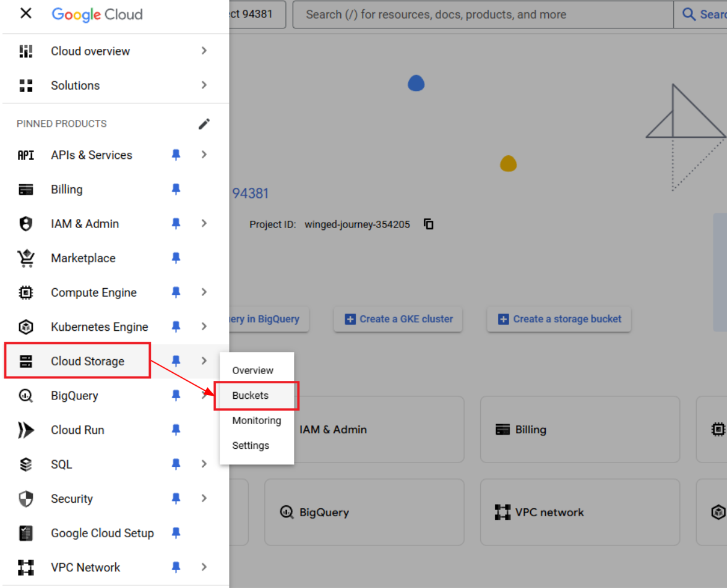The image size is (727, 588).
Task: Click the VPC Network icon in sidebar
Action: [x=26, y=567]
